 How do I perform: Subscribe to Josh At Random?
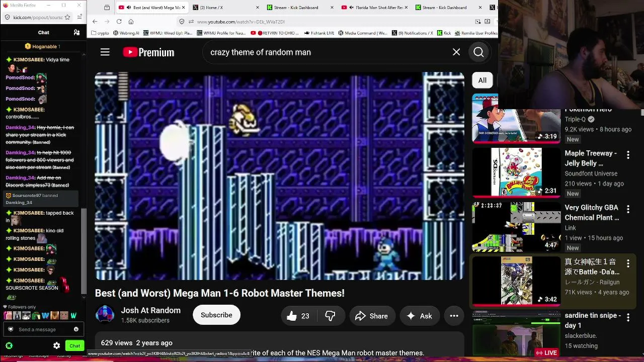[x=216, y=315]
